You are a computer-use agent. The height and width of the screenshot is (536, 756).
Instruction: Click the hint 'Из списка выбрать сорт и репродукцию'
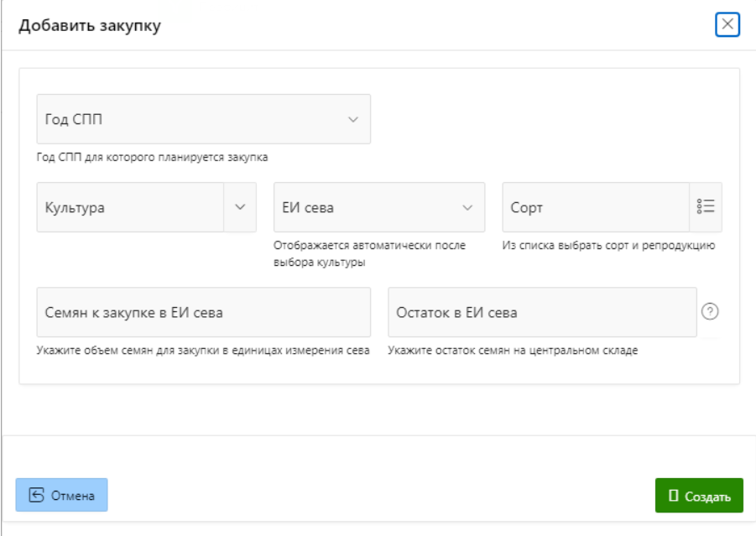pos(608,246)
